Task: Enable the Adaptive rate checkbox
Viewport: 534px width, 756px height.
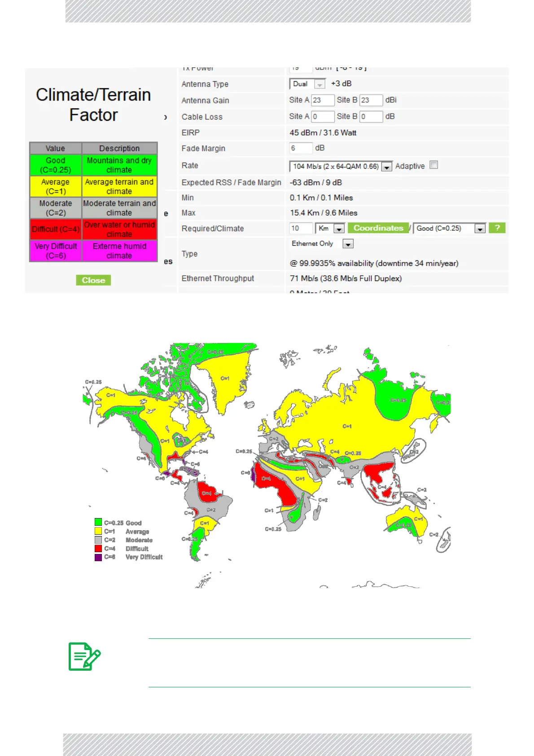Action: point(434,165)
